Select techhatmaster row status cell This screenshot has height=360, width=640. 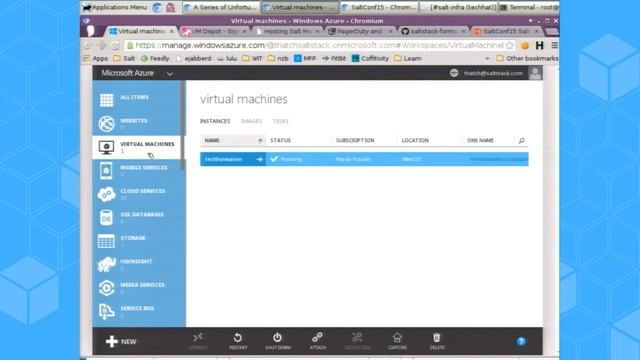[298, 159]
